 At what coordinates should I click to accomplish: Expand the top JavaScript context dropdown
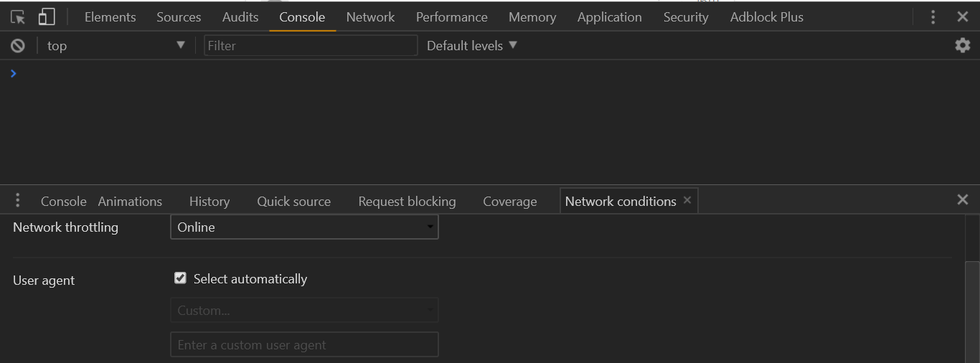click(x=116, y=46)
